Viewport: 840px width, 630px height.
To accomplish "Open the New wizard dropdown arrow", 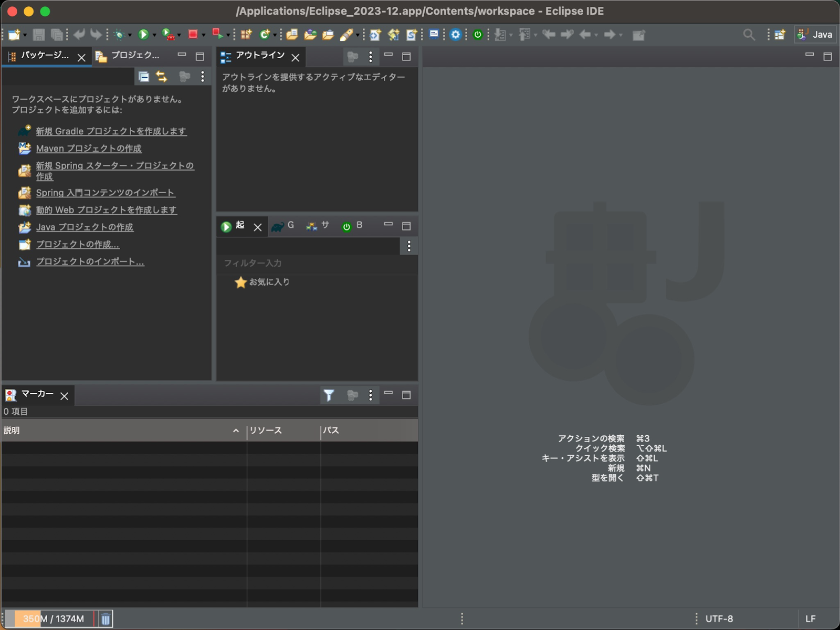I will coord(24,35).
